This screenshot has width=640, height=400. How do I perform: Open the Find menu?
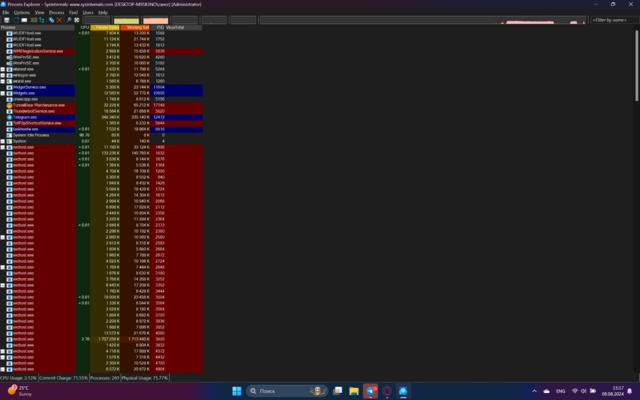pyautogui.click(x=73, y=12)
